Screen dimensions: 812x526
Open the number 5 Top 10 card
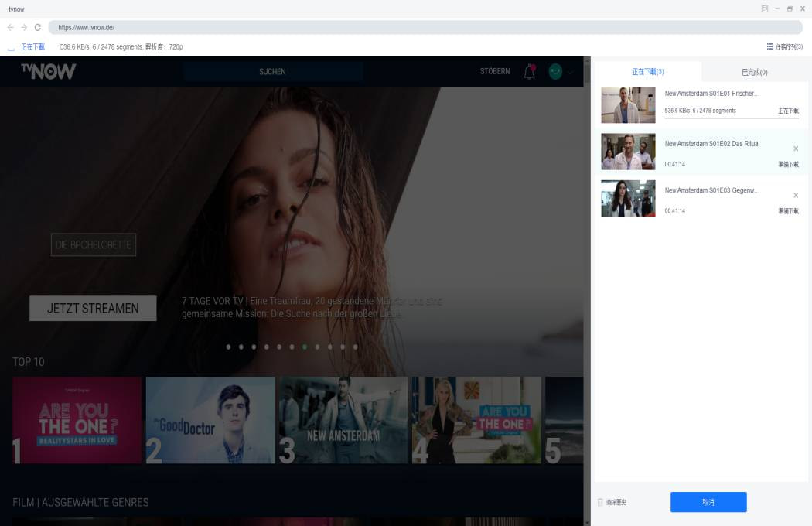tap(564, 420)
